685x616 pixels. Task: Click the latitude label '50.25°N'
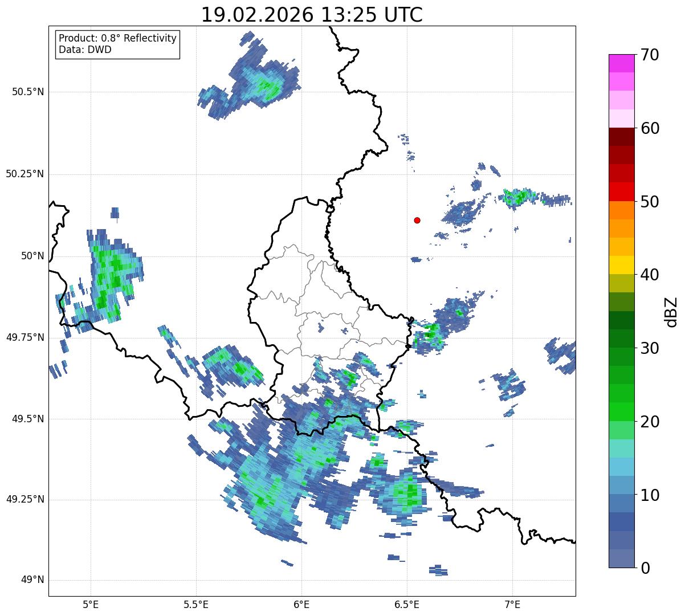click(x=25, y=174)
